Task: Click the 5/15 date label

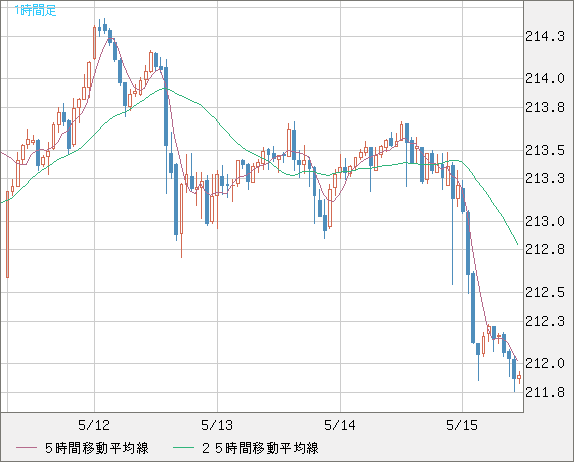Action: 462,425
